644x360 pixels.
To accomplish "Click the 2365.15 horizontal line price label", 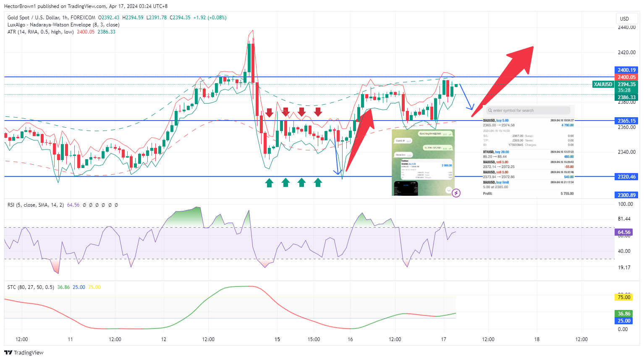I will tap(626, 121).
